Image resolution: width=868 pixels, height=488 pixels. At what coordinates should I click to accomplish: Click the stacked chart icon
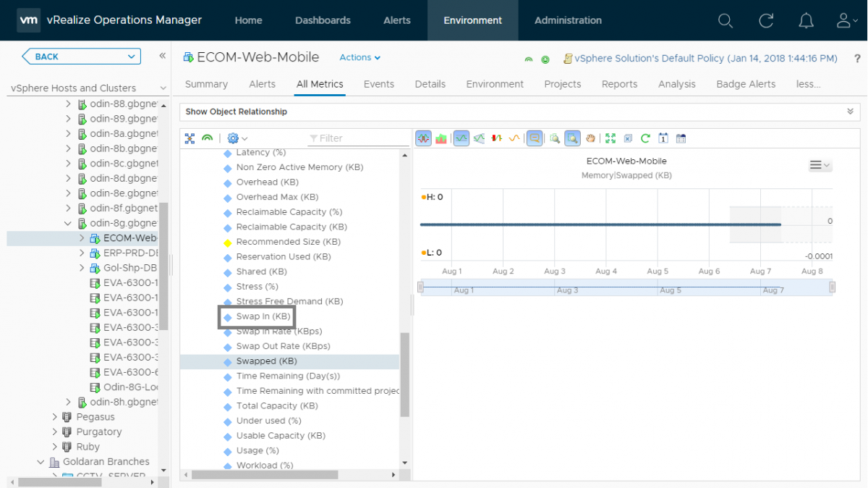tap(441, 138)
